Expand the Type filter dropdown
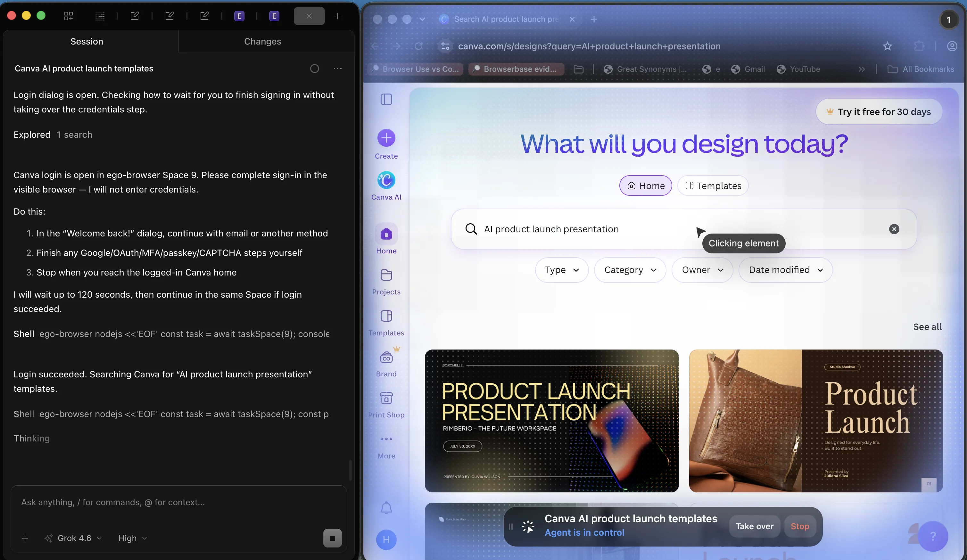This screenshot has height=560, width=967. pos(561,270)
